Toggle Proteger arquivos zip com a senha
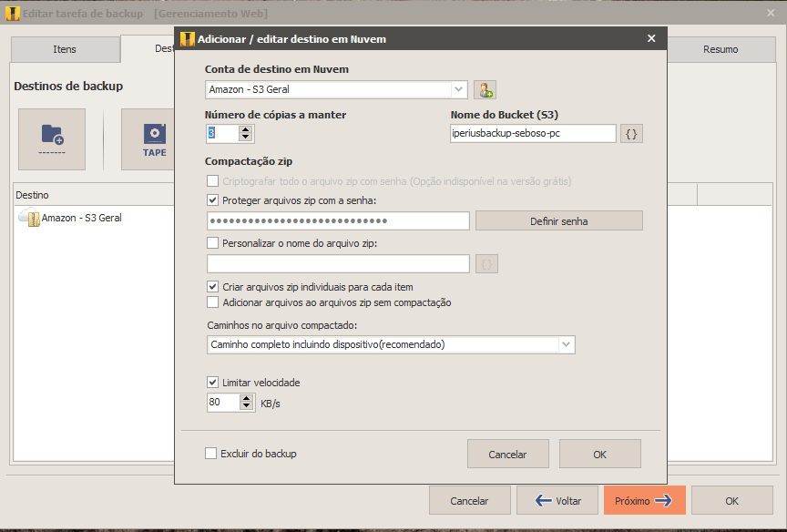Image resolution: width=787 pixels, height=532 pixels. click(213, 200)
